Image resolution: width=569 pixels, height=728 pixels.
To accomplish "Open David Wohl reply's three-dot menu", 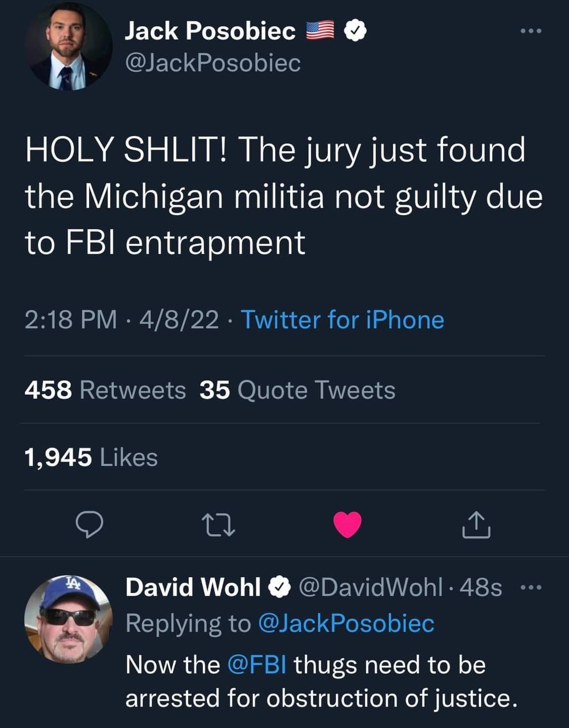I will point(531,587).
